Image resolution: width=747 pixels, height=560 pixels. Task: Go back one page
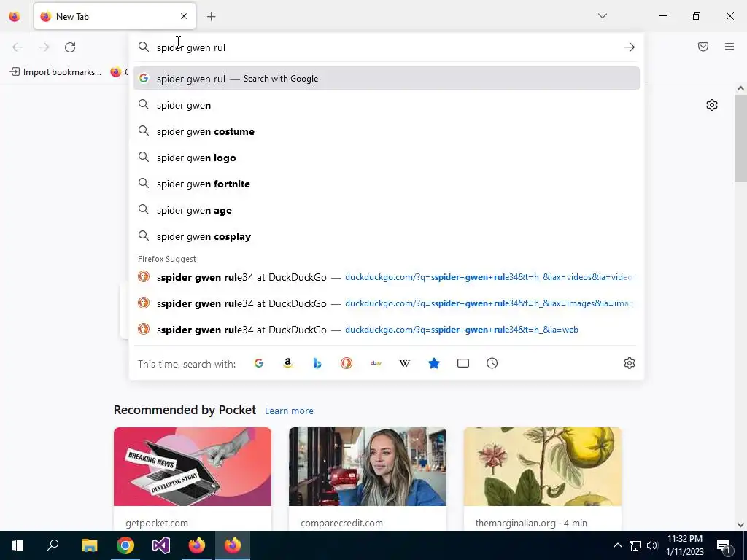pos(18,47)
